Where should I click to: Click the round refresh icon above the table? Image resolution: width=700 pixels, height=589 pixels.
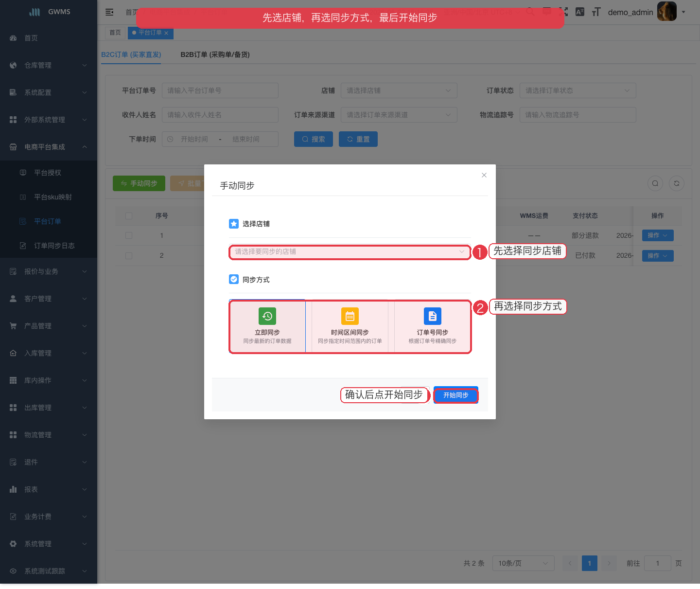[x=677, y=183]
